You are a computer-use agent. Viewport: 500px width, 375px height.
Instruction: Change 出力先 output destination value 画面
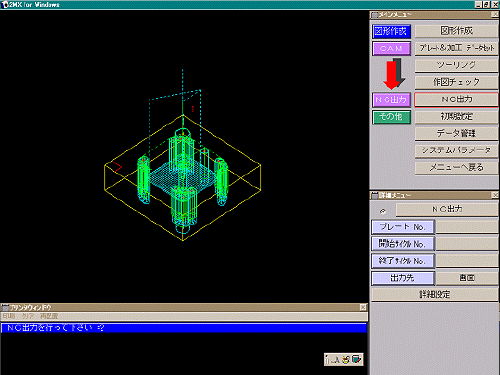click(467, 278)
